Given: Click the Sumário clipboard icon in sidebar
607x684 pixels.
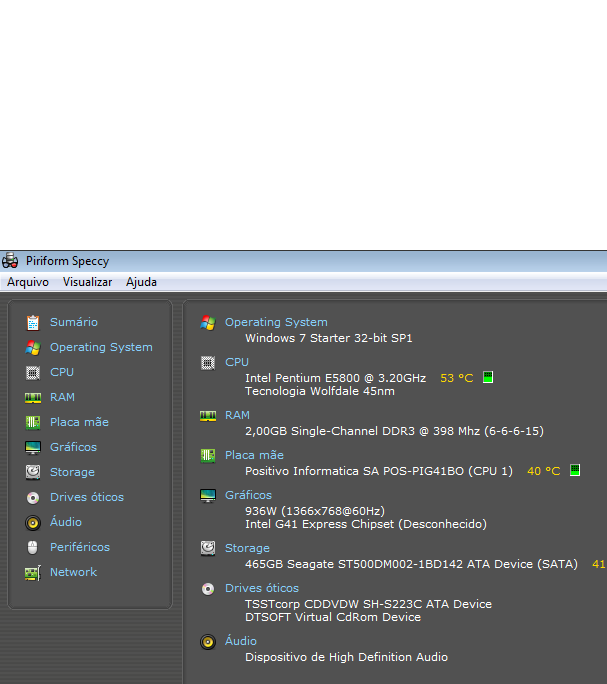Looking at the screenshot, I should point(33,322).
